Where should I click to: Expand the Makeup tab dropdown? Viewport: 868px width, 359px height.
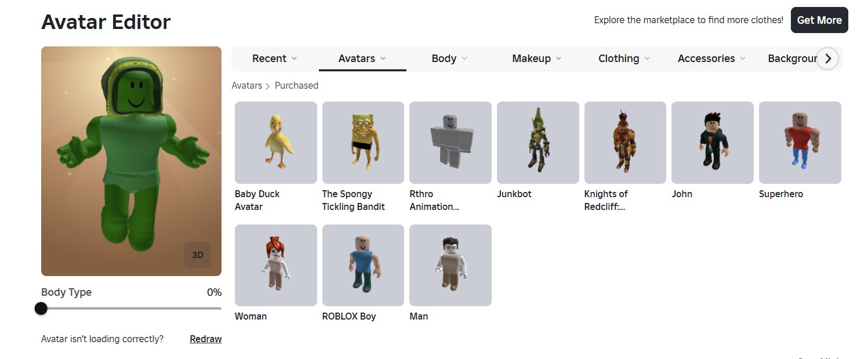[537, 59]
